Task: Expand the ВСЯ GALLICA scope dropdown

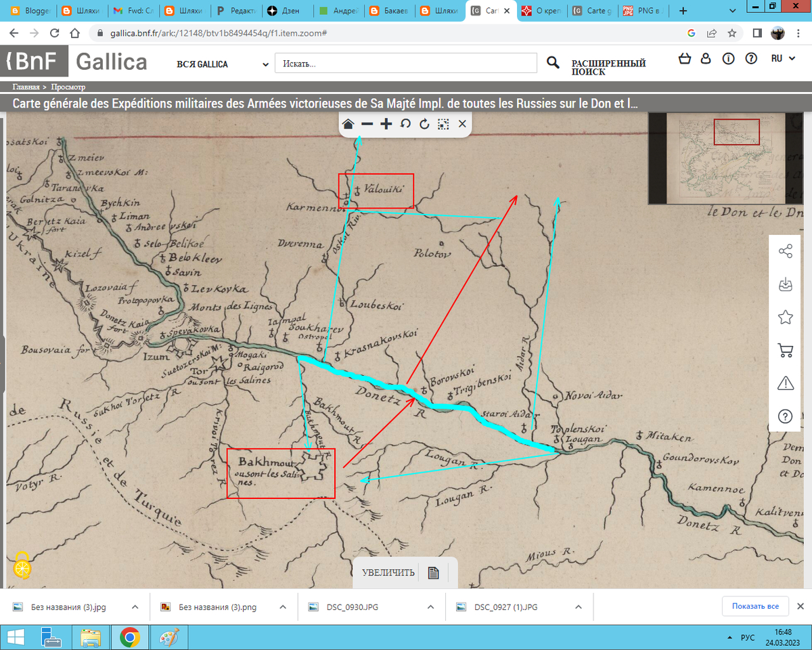Action: (x=223, y=64)
